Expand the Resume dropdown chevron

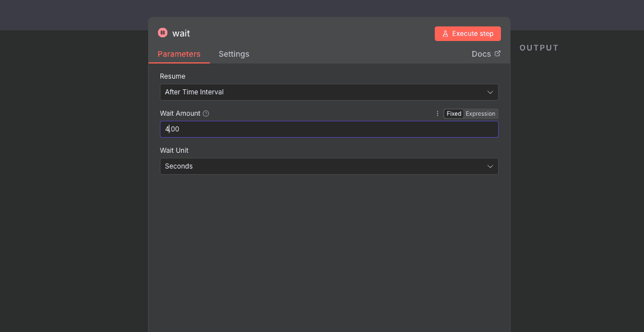[490, 92]
